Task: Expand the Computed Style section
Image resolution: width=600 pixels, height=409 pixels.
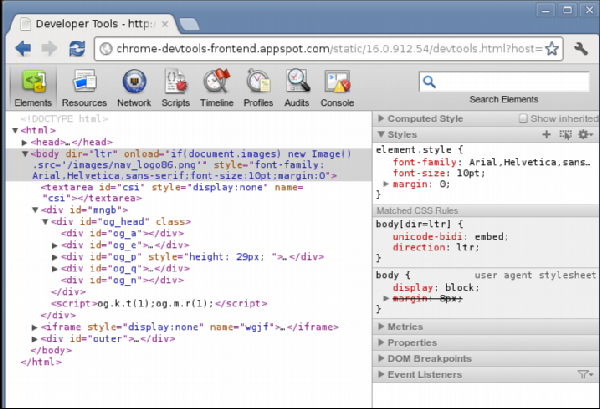Action: (x=381, y=118)
